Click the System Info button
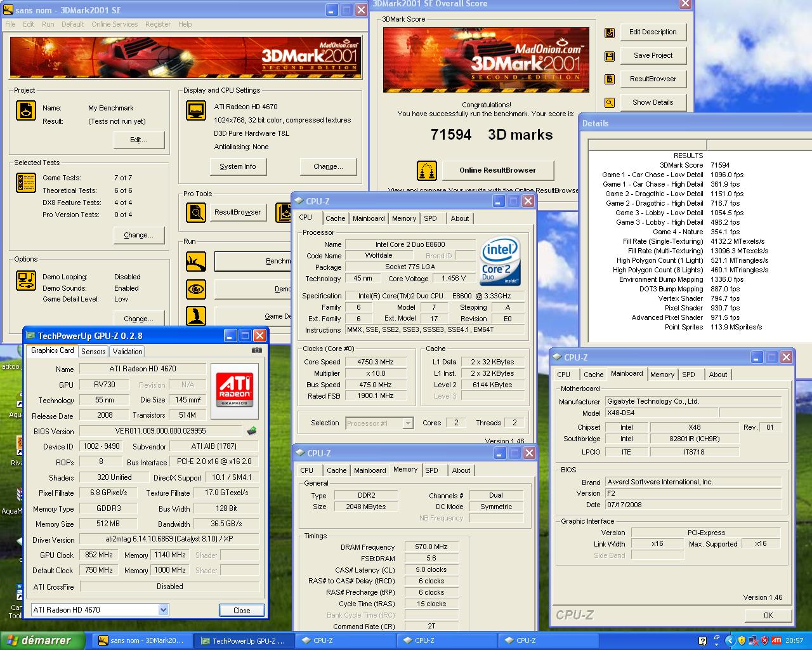This screenshot has width=812, height=650. point(238,166)
